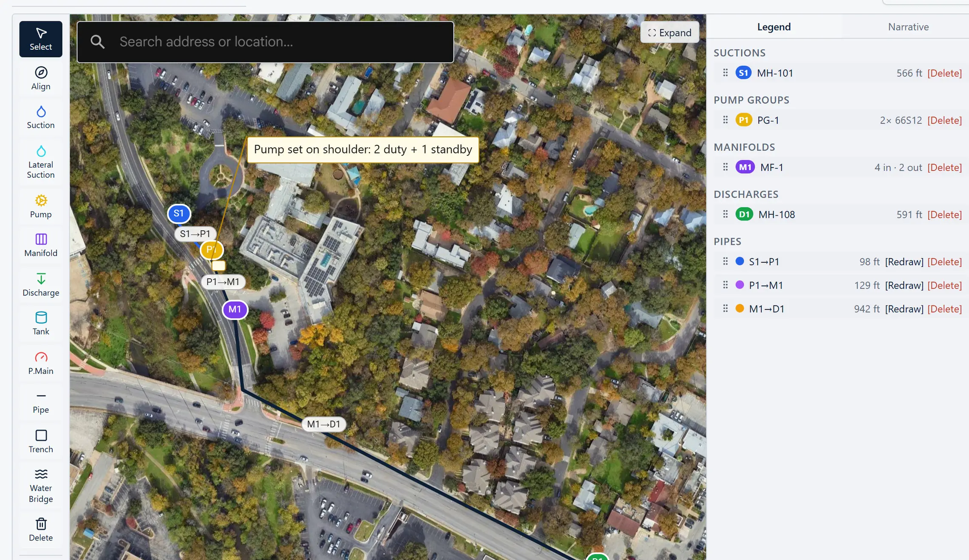Click the M1 manifold marker on map
The width and height of the screenshot is (969, 560).
pos(235,309)
